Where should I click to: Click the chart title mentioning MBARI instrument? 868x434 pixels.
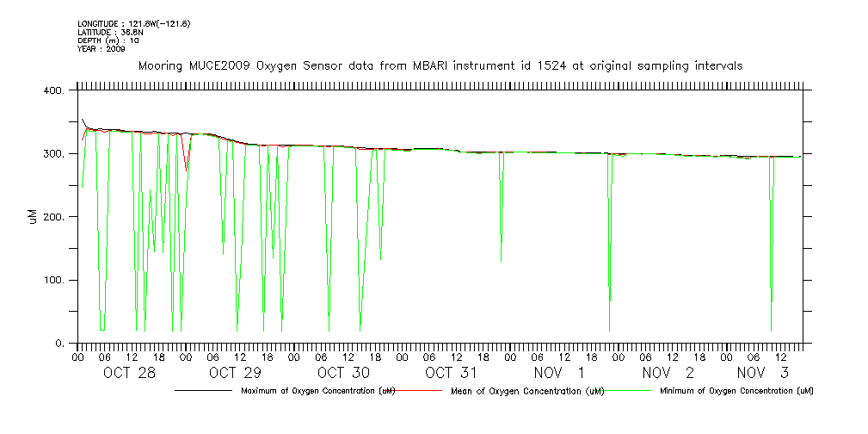click(x=440, y=65)
